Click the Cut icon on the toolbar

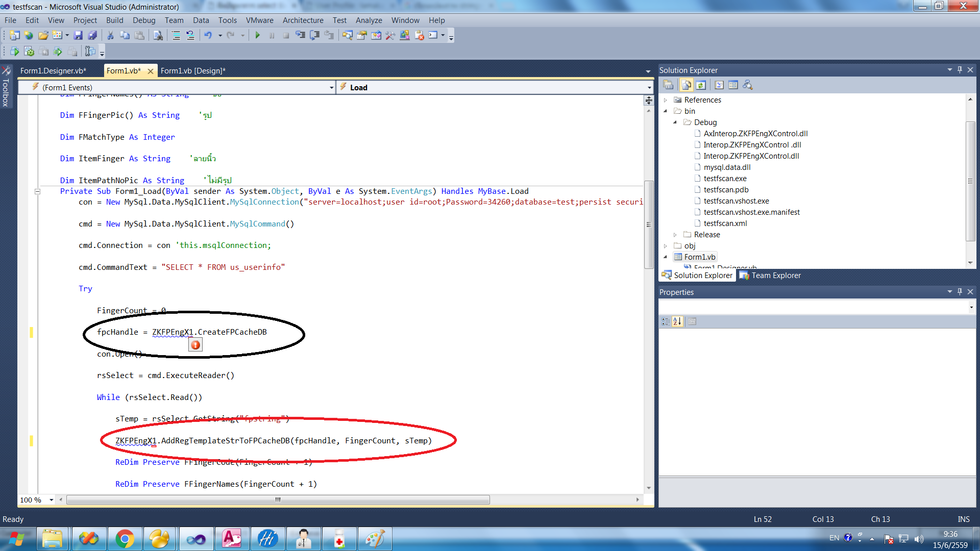point(109,35)
